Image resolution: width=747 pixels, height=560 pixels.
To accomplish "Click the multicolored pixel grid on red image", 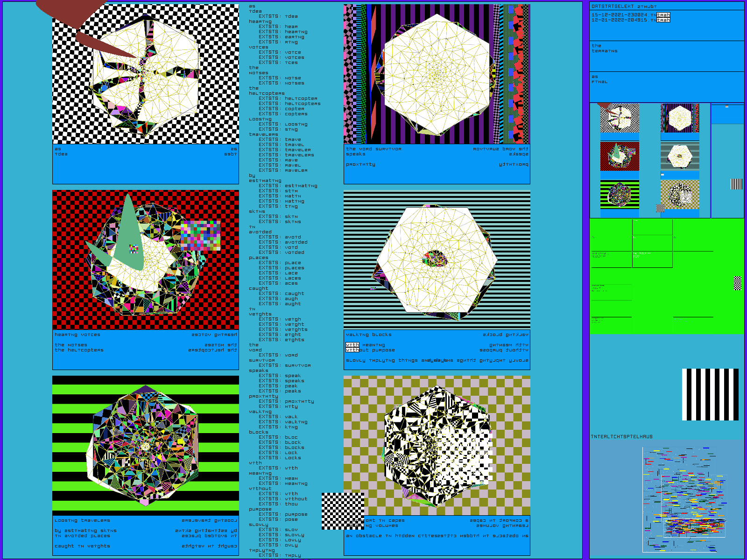I will coord(200,236).
